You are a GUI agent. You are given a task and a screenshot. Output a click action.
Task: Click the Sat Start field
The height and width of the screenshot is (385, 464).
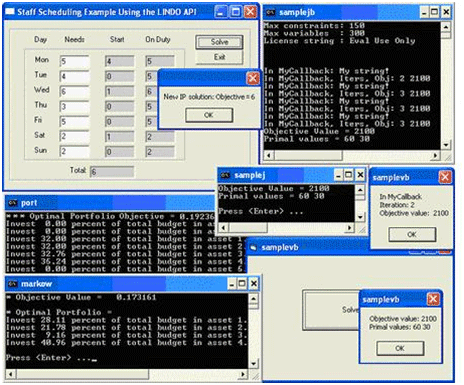(x=120, y=137)
